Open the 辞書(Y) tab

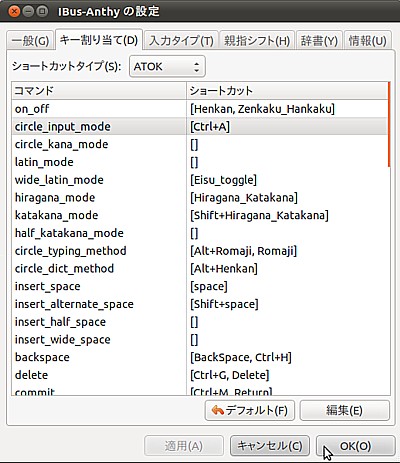pyautogui.click(x=319, y=41)
